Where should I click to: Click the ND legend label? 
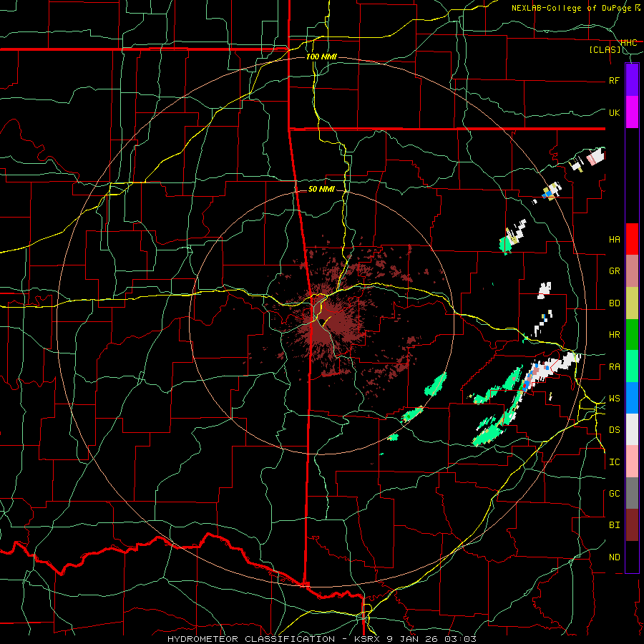coord(614,557)
